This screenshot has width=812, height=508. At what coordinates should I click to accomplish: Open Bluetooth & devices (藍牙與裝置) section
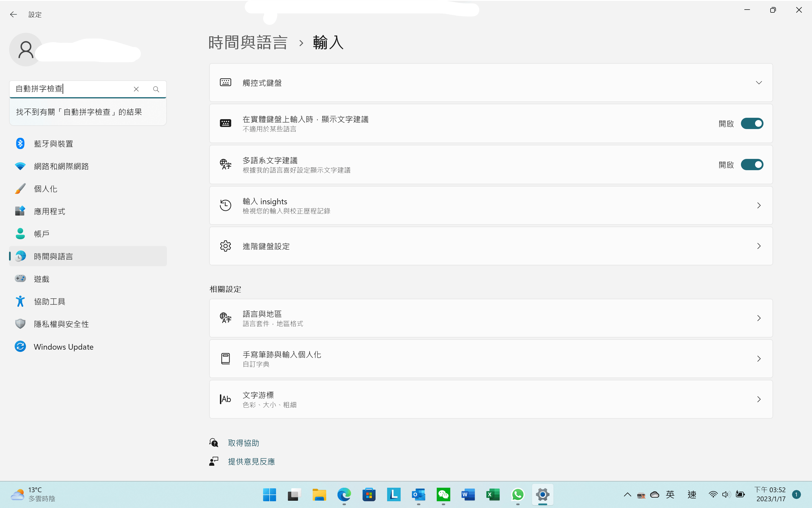coord(54,144)
